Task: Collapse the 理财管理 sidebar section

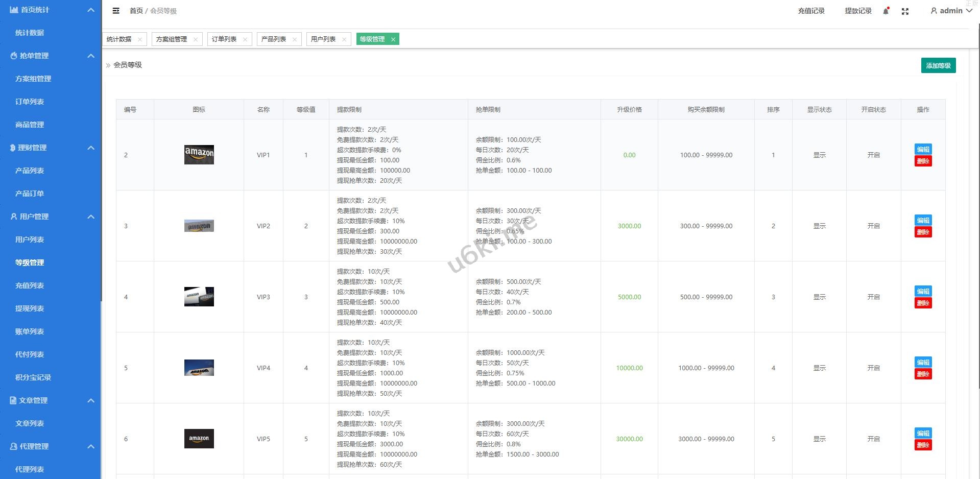Action: pyautogui.click(x=91, y=148)
